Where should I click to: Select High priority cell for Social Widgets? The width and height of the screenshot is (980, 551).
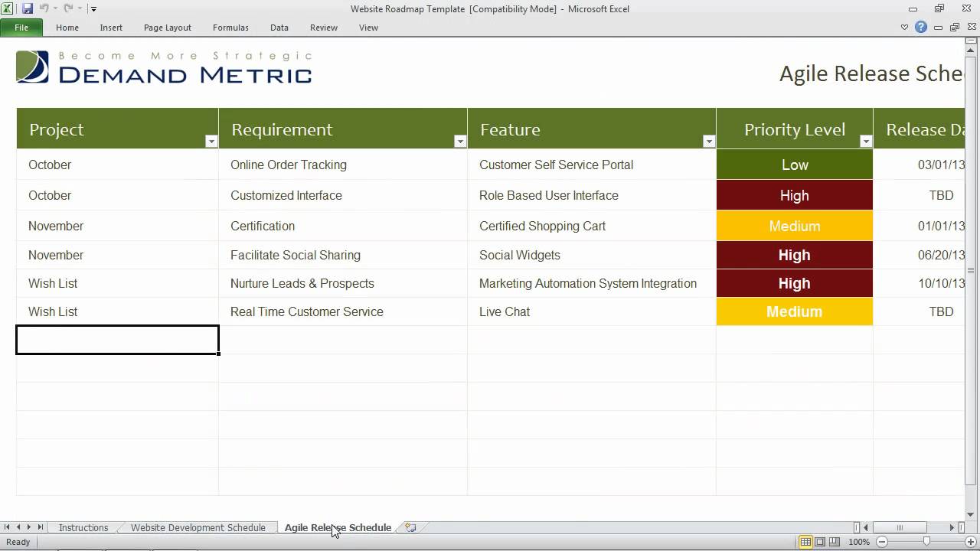click(795, 255)
